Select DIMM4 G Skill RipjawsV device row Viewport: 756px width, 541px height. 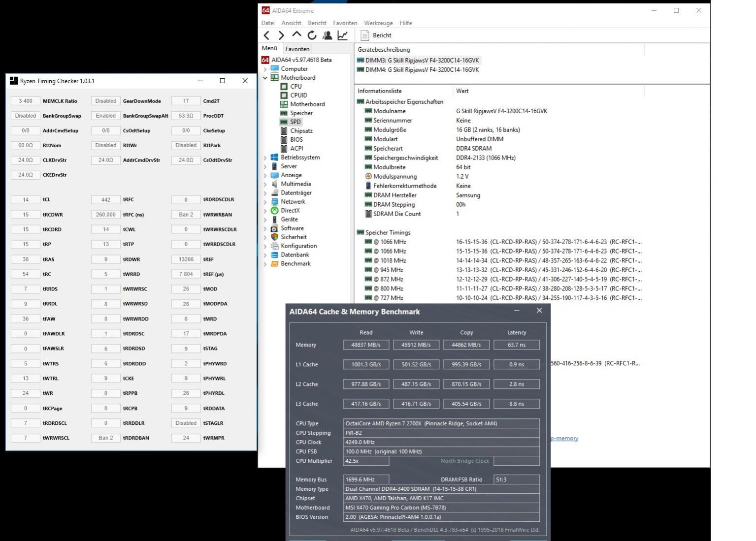point(418,70)
